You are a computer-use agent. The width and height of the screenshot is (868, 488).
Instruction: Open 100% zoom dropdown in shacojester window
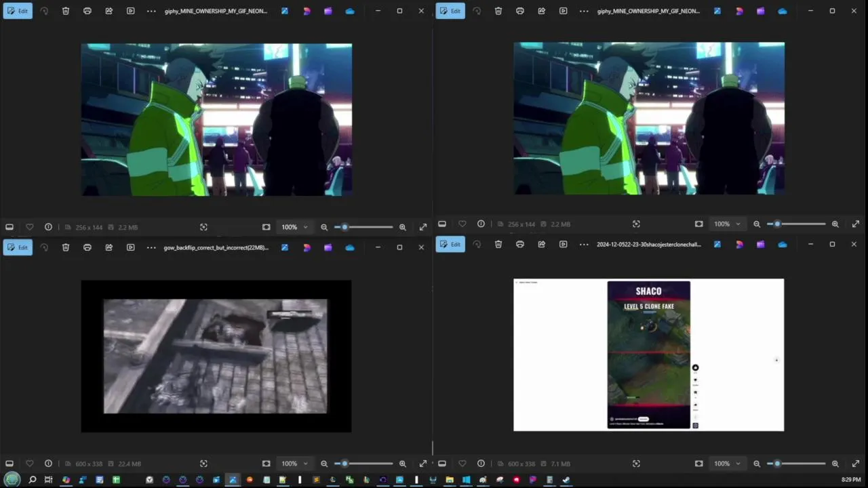(727, 464)
